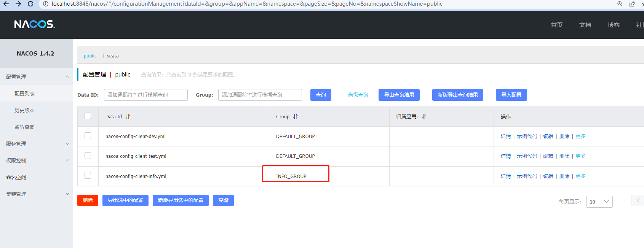Click 更多 for nacos-config-client-test.yml
644x248 pixels.
click(x=580, y=156)
